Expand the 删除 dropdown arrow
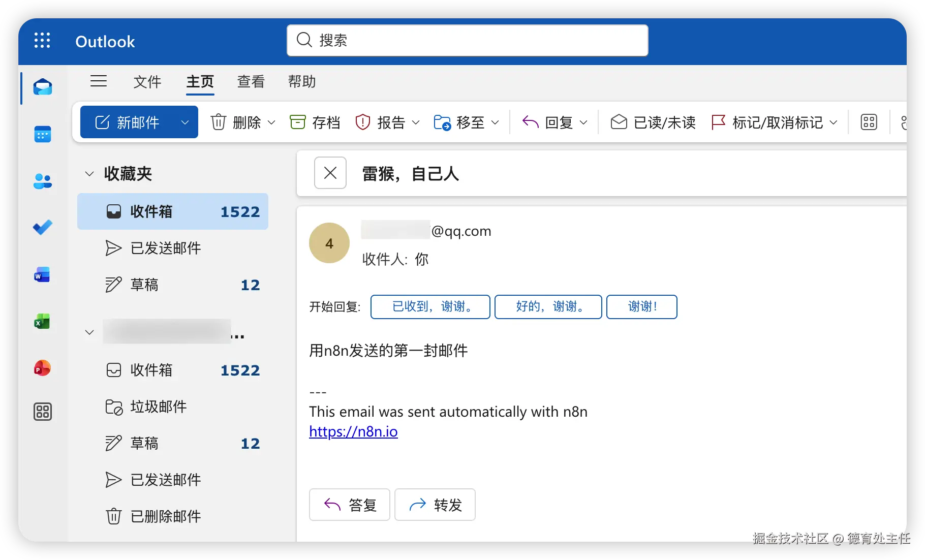The width and height of the screenshot is (925, 560). click(271, 122)
